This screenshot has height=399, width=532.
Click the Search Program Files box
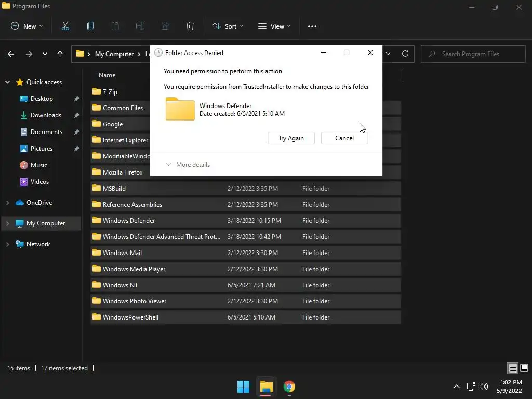point(473,54)
